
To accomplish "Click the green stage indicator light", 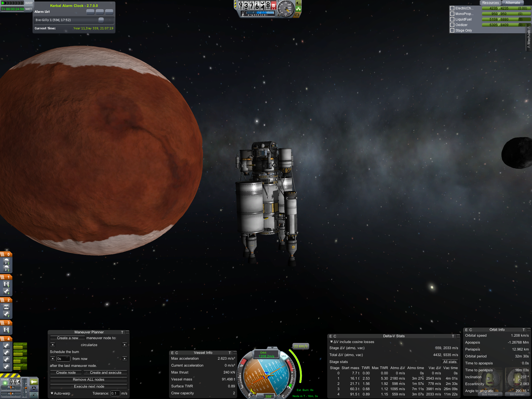I will pyautogui.click(x=5, y=383).
